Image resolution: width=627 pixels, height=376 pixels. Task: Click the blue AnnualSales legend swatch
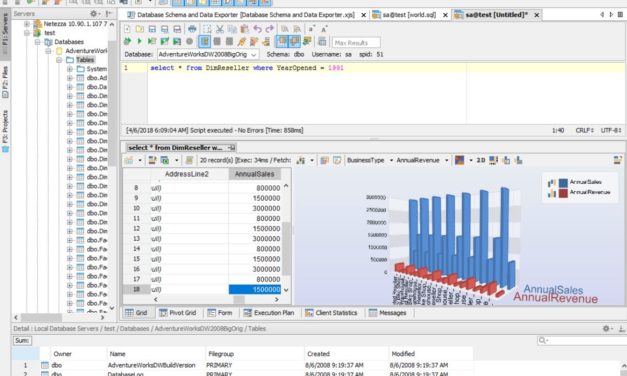[563, 182]
